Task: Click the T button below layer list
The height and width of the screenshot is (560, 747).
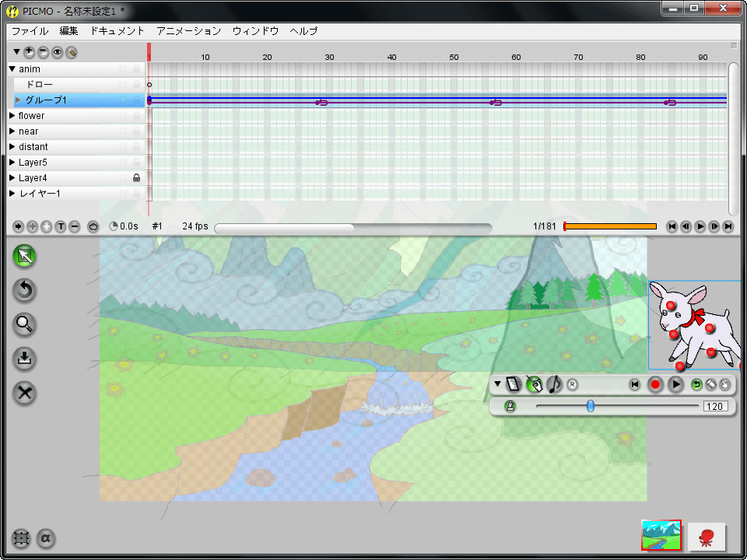Action: tap(61, 226)
